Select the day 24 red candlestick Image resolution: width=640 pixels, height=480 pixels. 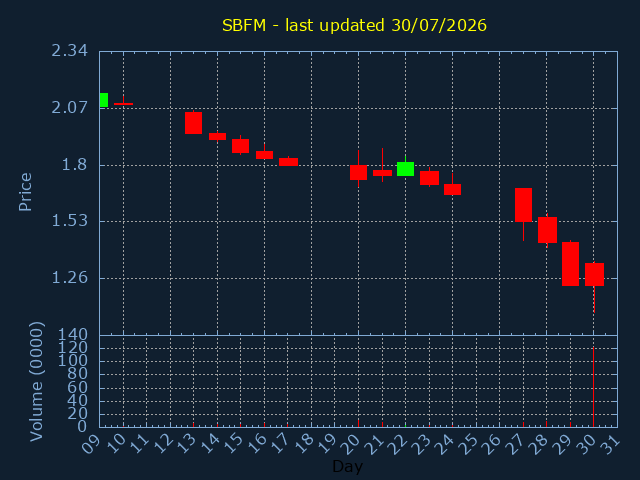coord(453,189)
